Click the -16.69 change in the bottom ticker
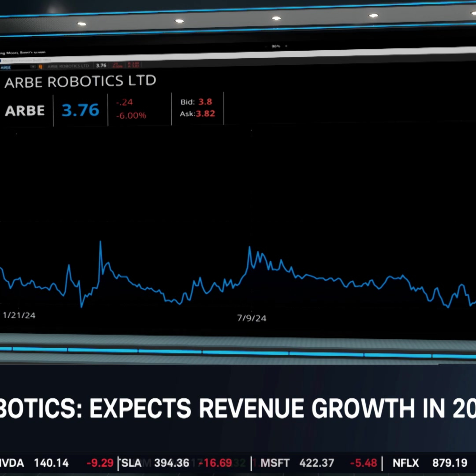 tap(215, 463)
